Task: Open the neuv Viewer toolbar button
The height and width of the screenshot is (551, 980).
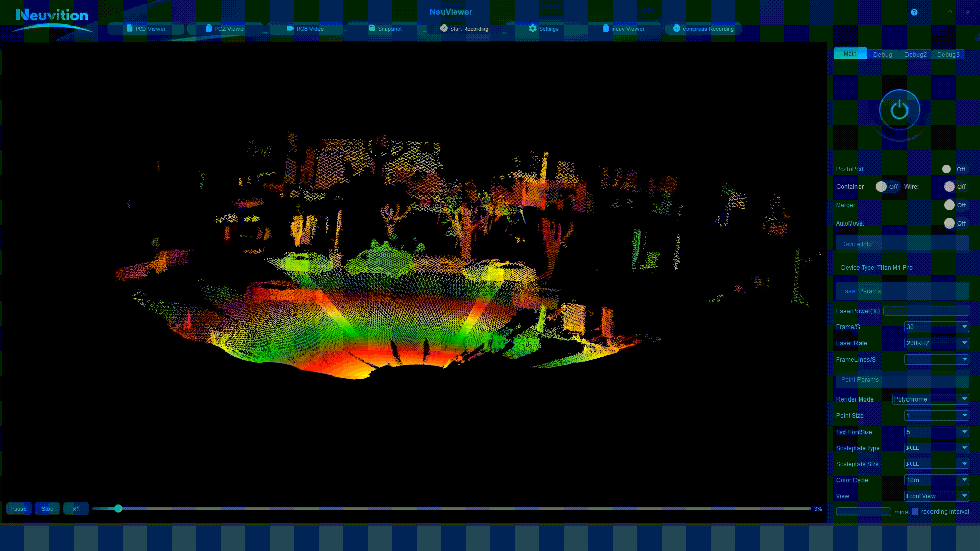Action: [x=623, y=29]
